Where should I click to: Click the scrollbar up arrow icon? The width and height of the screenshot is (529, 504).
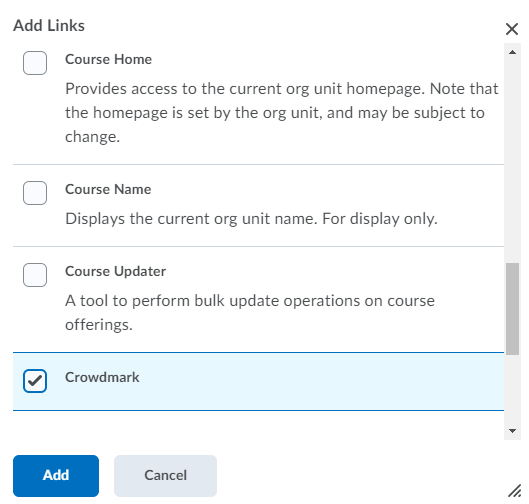coord(512,52)
